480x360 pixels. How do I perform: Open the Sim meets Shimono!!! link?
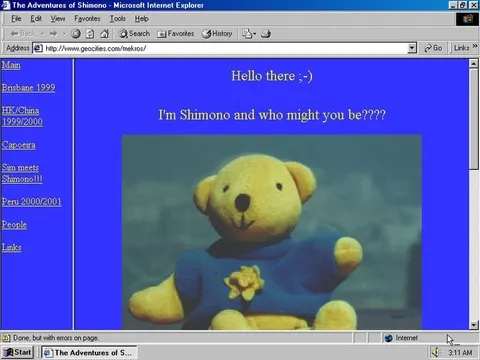tap(22, 173)
